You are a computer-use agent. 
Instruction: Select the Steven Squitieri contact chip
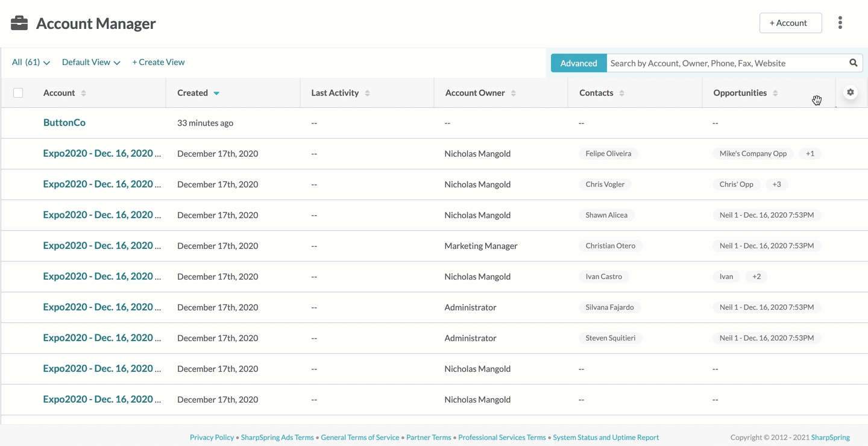[x=611, y=338]
